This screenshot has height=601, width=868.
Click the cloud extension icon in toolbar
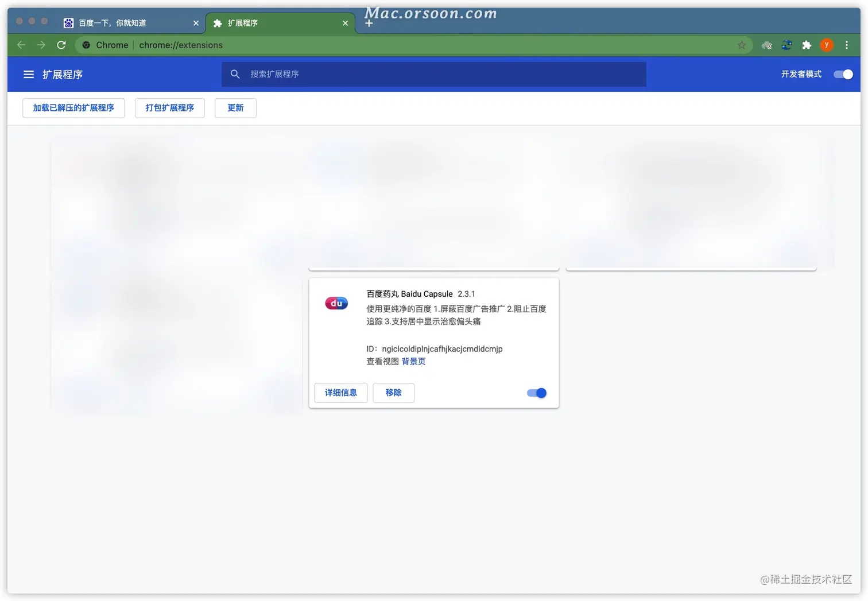[766, 45]
